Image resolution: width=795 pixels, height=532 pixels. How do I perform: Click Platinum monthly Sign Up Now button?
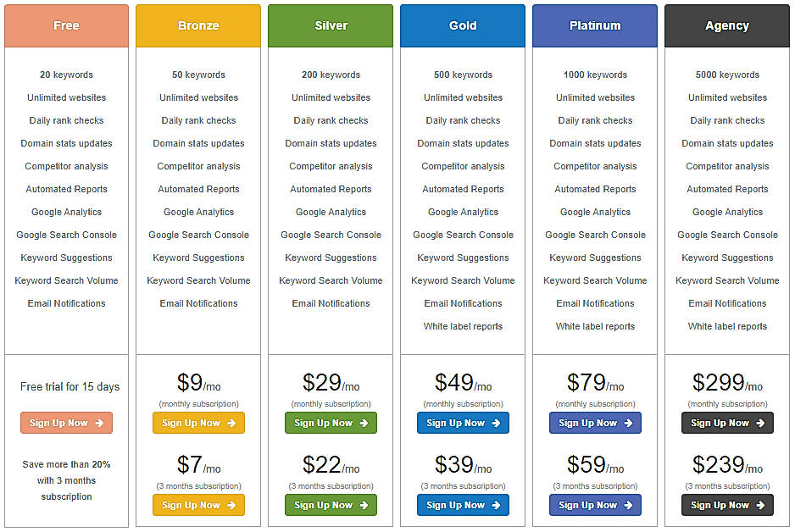[595, 423]
